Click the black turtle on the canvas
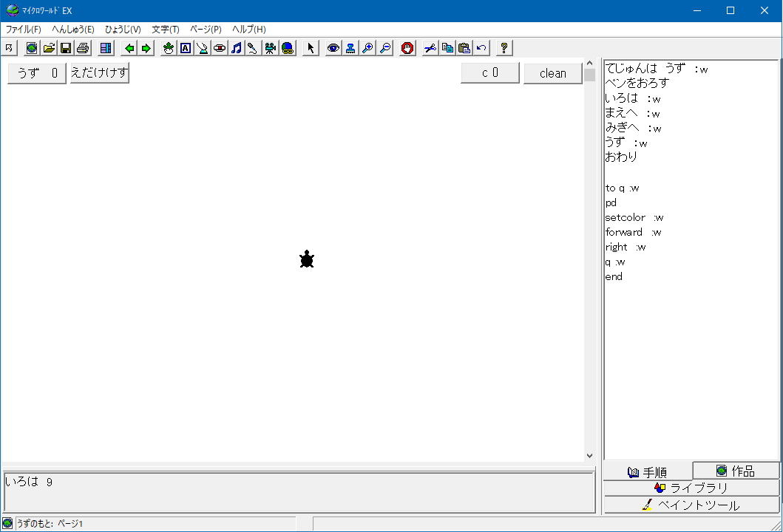 click(307, 259)
